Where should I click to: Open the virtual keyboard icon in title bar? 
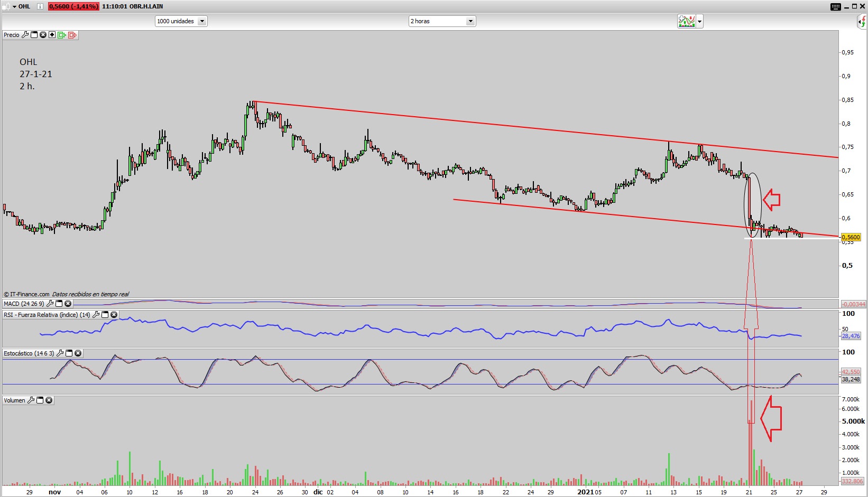coord(836,6)
